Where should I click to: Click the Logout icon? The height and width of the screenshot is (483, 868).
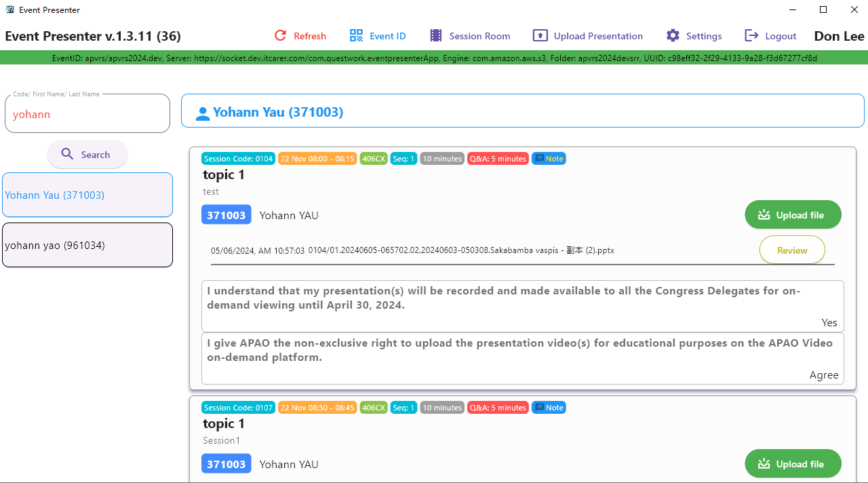click(751, 36)
